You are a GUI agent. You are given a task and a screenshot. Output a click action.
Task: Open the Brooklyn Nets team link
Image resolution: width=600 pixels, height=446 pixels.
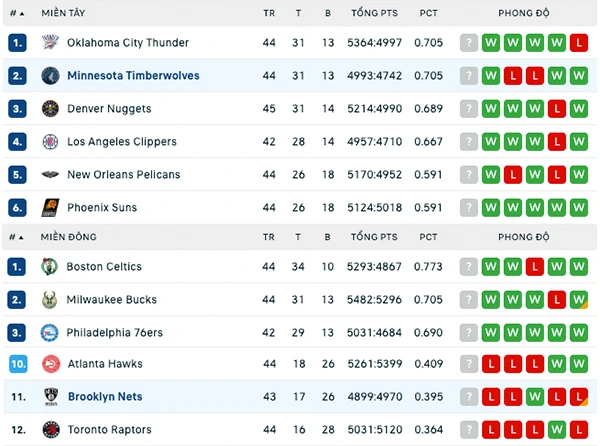pyautogui.click(x=105, y=397)
